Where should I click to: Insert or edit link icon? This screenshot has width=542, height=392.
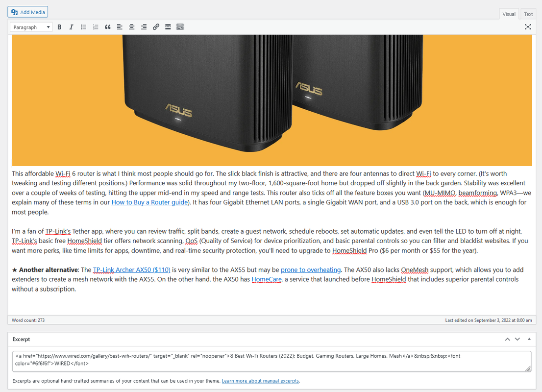pyautogui.click(x=156, y=27)
